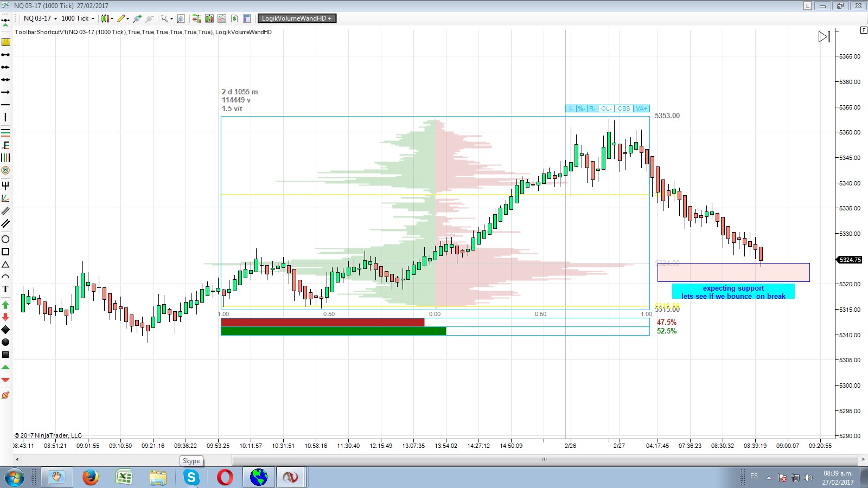Select the Gann fan tool

point(5,198)
